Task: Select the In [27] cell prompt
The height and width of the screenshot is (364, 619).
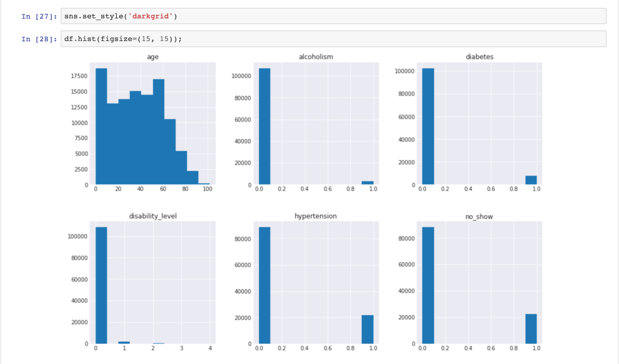Action: [39, 16]
